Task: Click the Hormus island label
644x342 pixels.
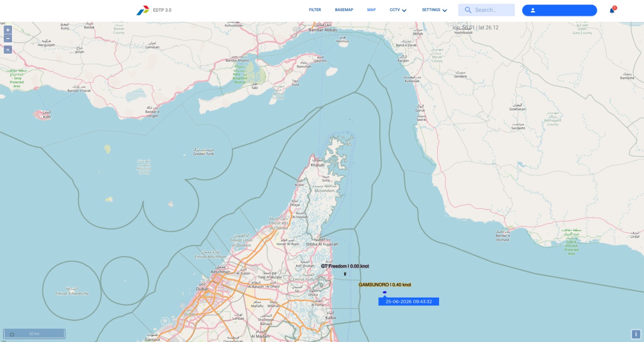Action: 343,41
